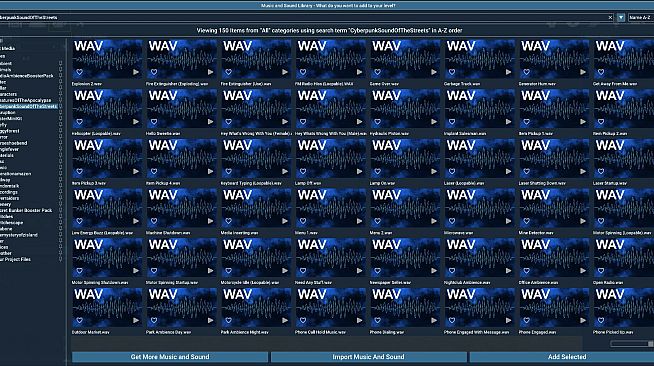This screenshot has height=366, width=654.
Task: Select the Park Ambience Night.wav thumbnail
Action: (256, 307)
